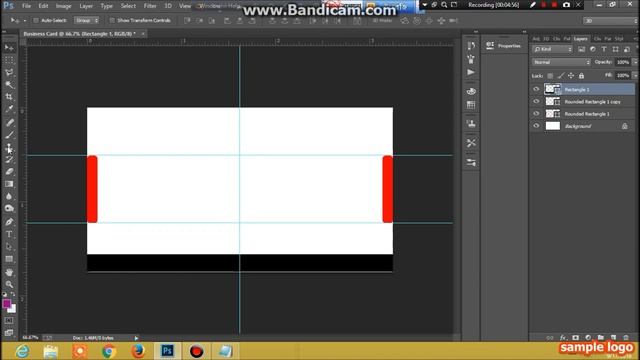Open the Fill slider arrow
Viewport: 640px width, 360px height.
[635, 76]
